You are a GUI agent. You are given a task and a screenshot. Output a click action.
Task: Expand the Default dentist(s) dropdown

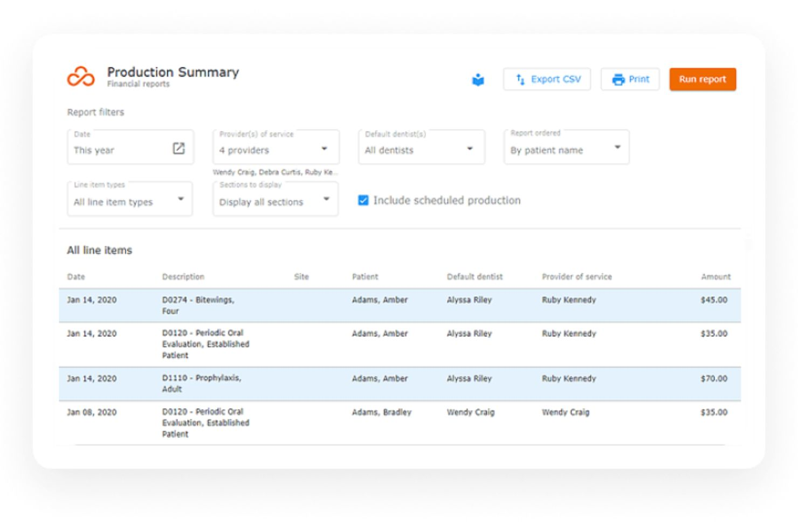[x=422, y=147]
